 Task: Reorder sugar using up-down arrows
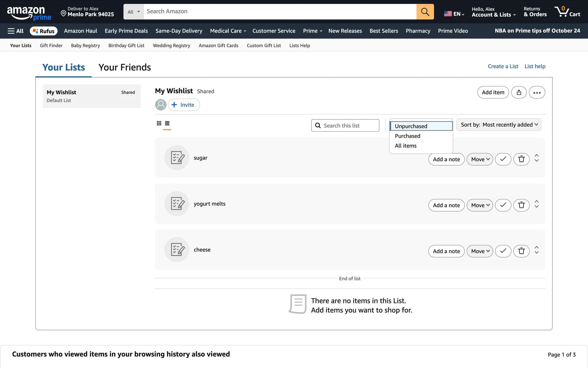click(x=537, y=158)
